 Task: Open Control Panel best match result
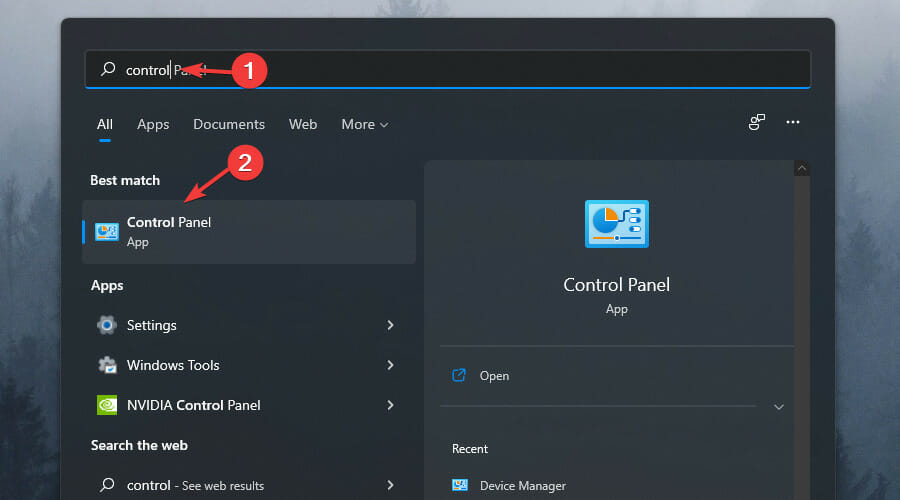click(249, 232)
